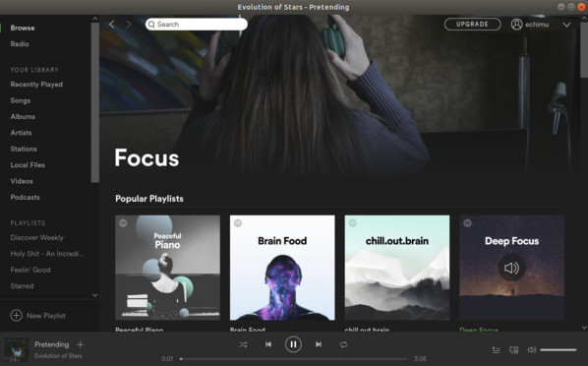This screenshot has width=588, height=366.
Task: Open Recently Played in library
Action: click(x=36, y=85)
